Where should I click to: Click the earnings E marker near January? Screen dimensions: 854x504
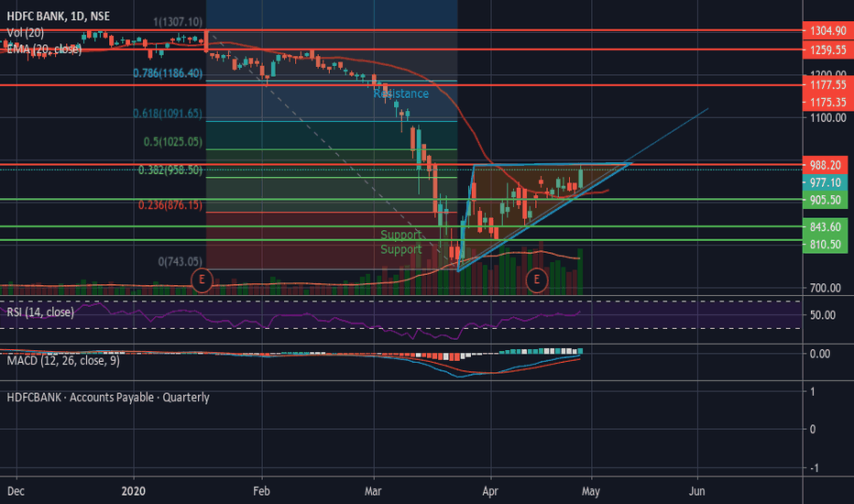click(x=202, y=280)
